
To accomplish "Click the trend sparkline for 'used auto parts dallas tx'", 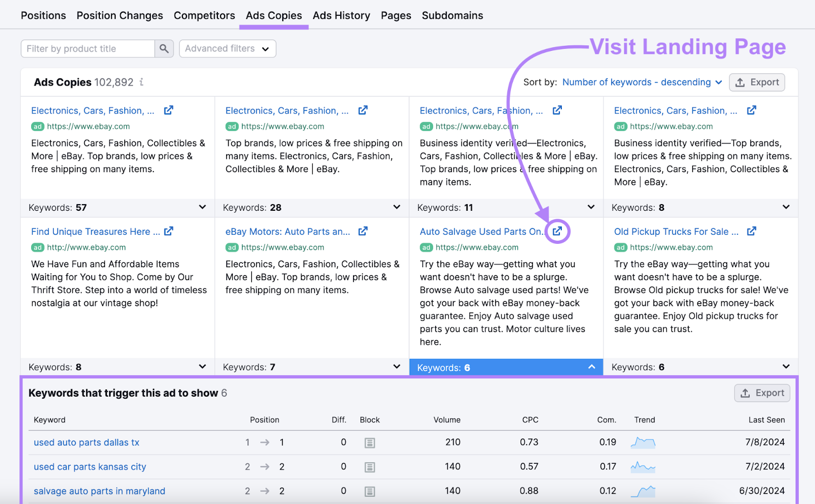I will 643,442.
